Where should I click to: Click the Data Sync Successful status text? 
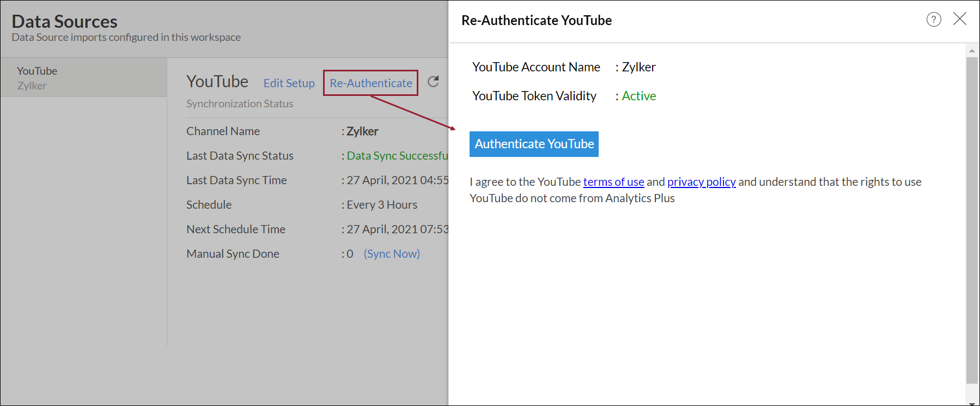click(x=397, y=156)
